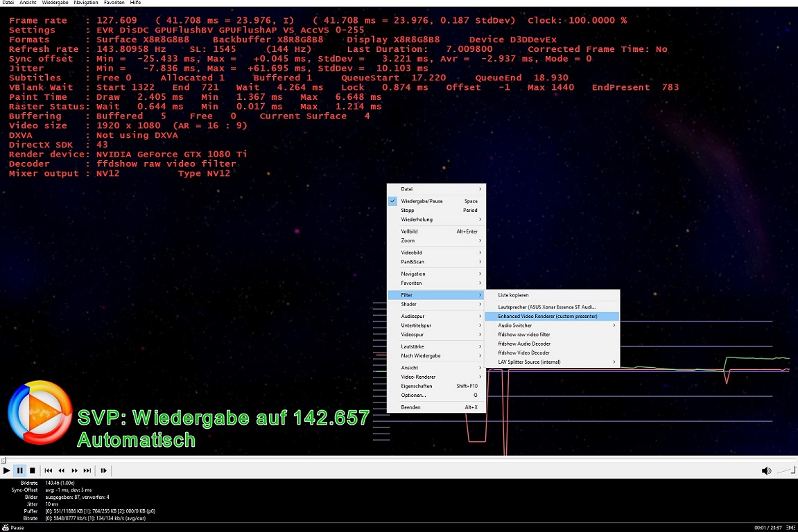Click the small icon right of the time display
The width and height of the screenshot is (798, 532).
(x=790, y=527)
